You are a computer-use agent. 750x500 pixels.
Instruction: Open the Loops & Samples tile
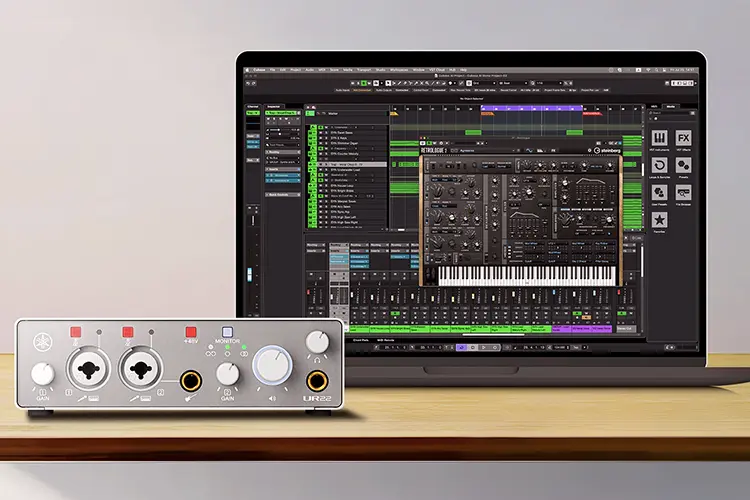(x=659, y=166)
